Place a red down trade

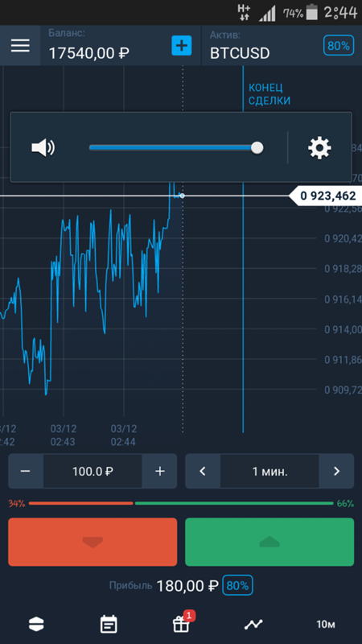pos(93,542)
